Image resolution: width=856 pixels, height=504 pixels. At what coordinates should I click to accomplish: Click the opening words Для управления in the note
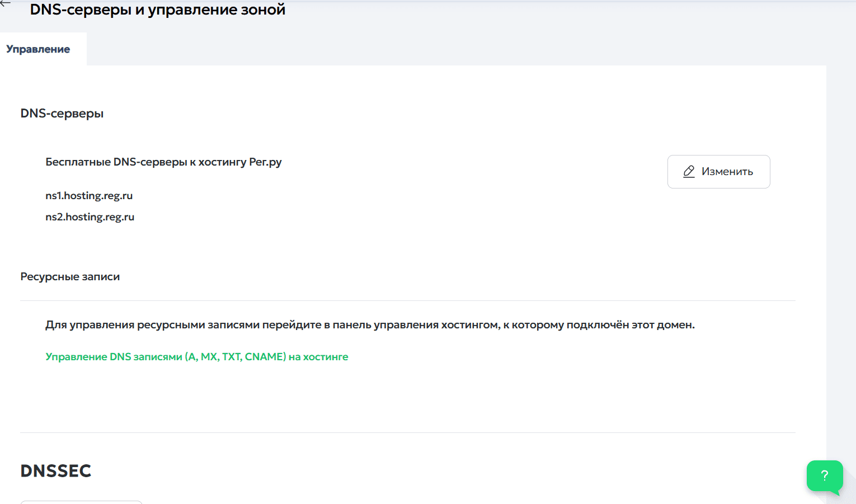point(90,325)
